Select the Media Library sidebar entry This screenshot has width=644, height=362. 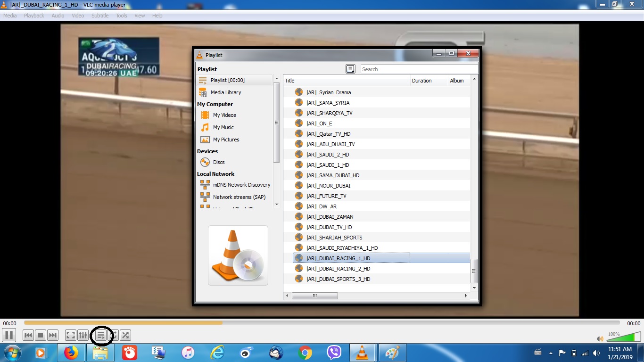(x=227, y=92)
